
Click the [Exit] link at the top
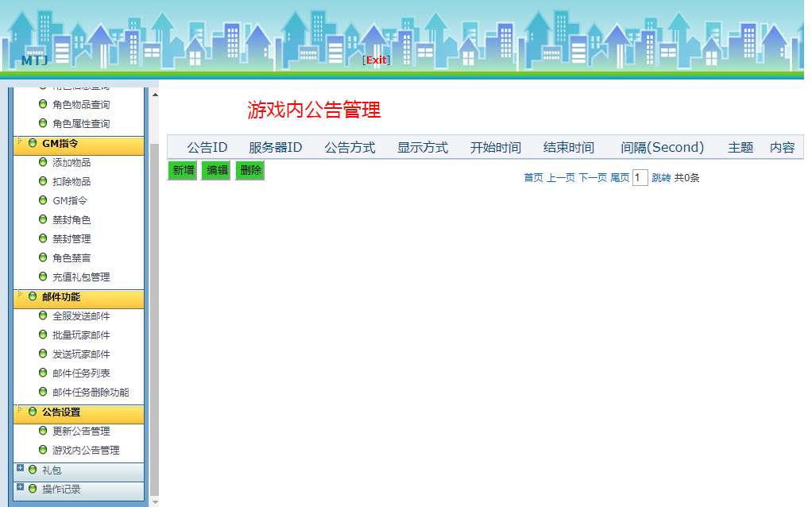point(375,60)
